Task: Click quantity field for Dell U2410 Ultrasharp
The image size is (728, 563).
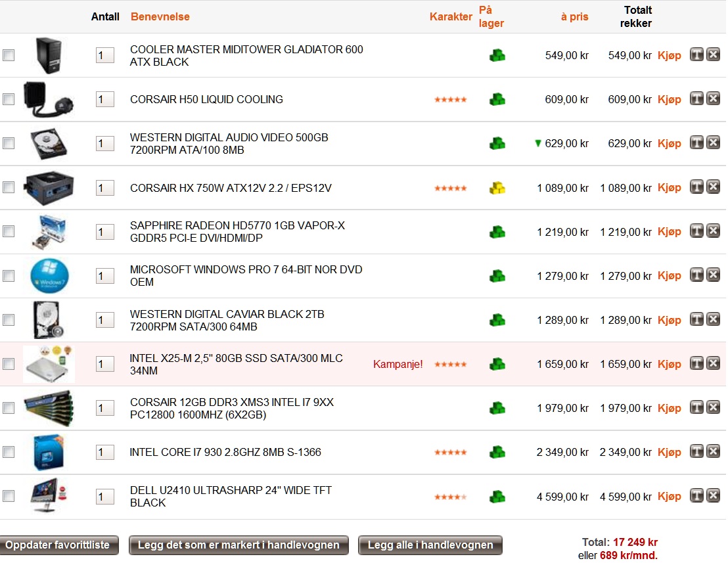Action: click(105, 497)
